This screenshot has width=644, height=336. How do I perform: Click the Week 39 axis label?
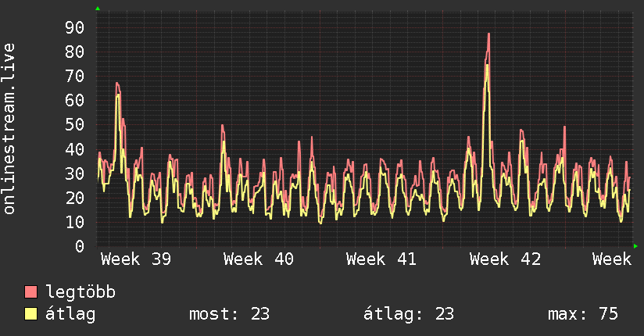136,259
